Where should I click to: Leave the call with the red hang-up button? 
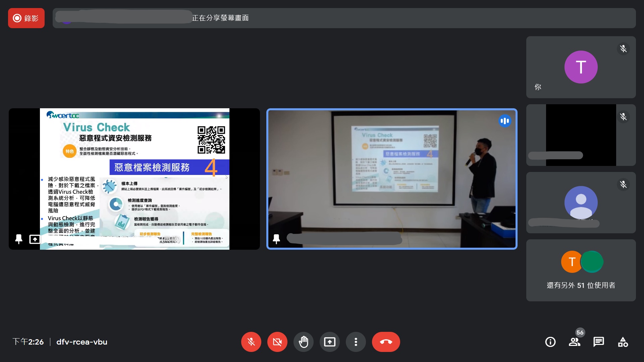pos(386,342)
